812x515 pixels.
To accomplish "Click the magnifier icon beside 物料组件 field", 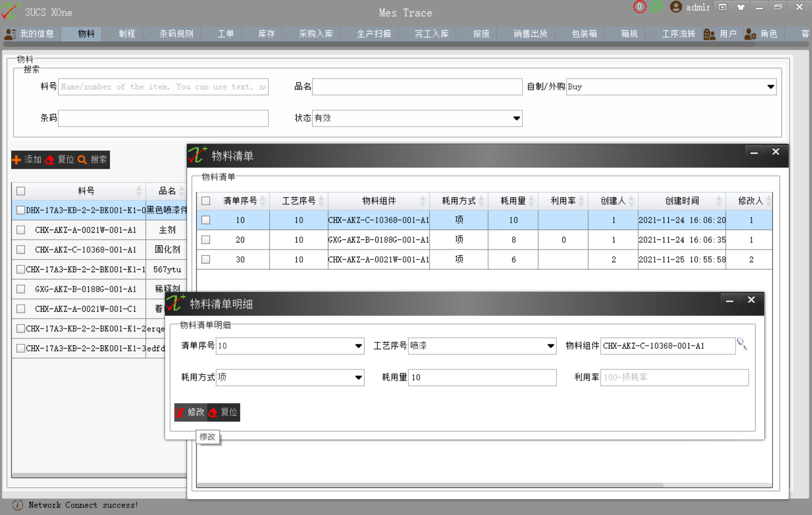I will 742,344.
